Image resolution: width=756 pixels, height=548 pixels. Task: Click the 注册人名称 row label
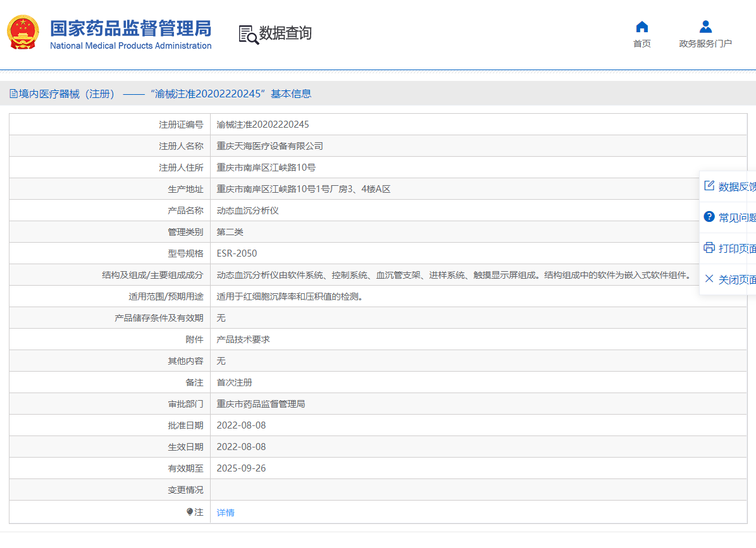point(182,146)
